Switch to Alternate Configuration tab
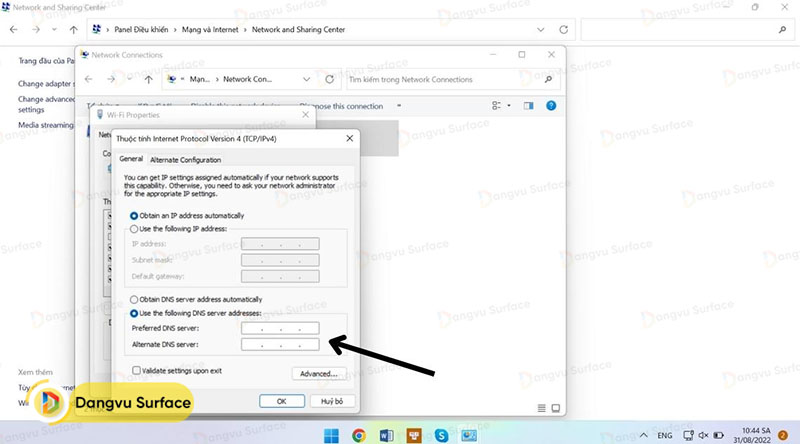Viewport: 800px width, 444px height. tap(185, 160)
